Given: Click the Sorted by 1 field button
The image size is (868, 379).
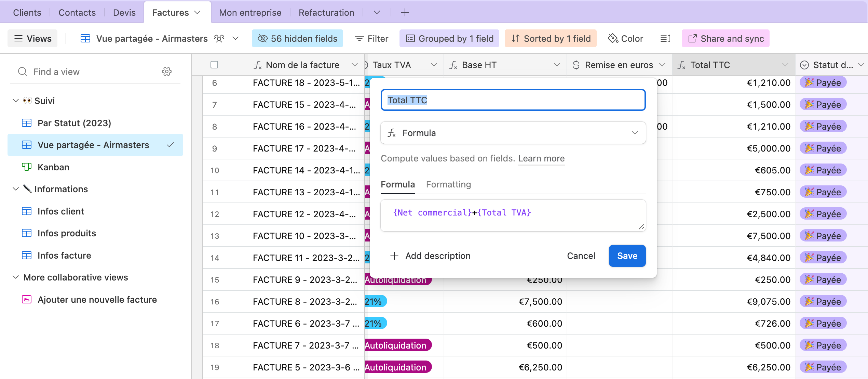Looking at the screenshot, I should pyautogui.click(x=551, y=39).
